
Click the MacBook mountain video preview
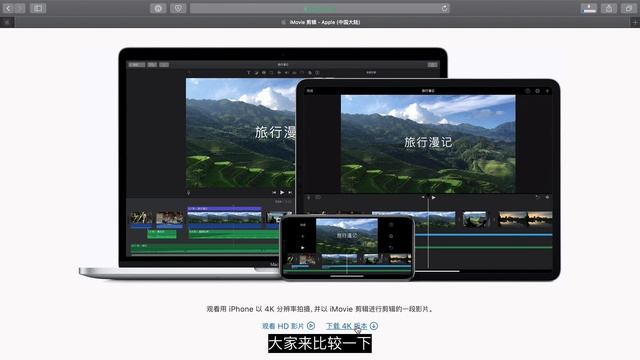[241, 133]
